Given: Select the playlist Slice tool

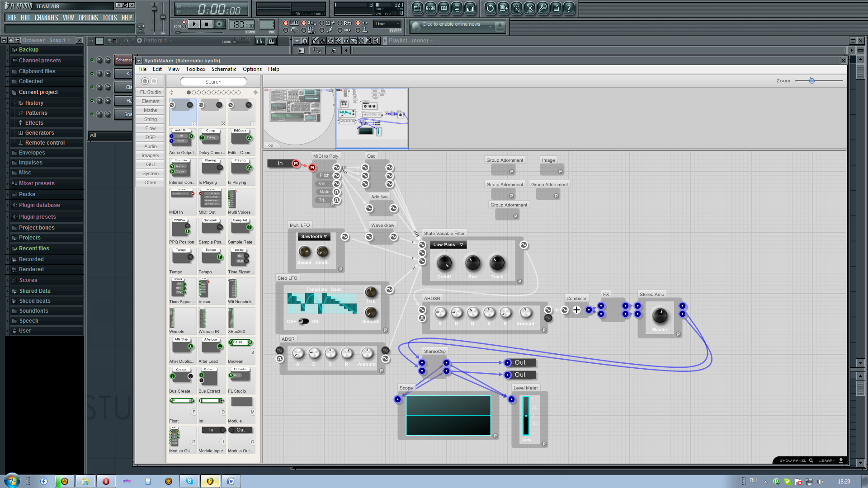Looking at the screenshot, I should click(x=354, y=41).
